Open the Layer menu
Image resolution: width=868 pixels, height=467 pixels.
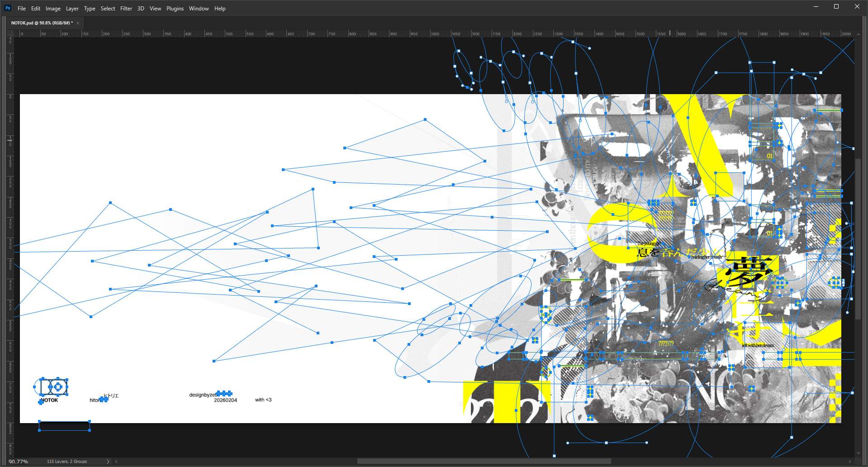pos(72,9)
